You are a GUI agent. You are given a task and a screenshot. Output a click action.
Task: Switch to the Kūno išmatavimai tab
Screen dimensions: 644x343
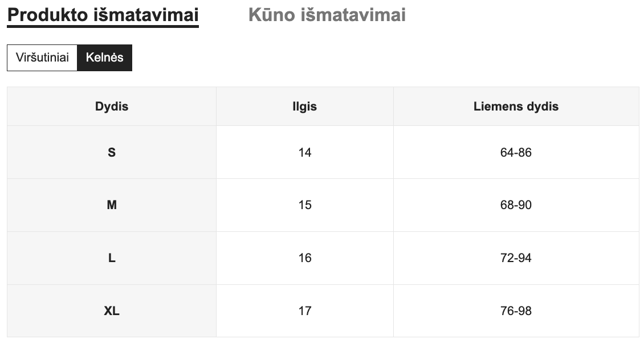327,15
